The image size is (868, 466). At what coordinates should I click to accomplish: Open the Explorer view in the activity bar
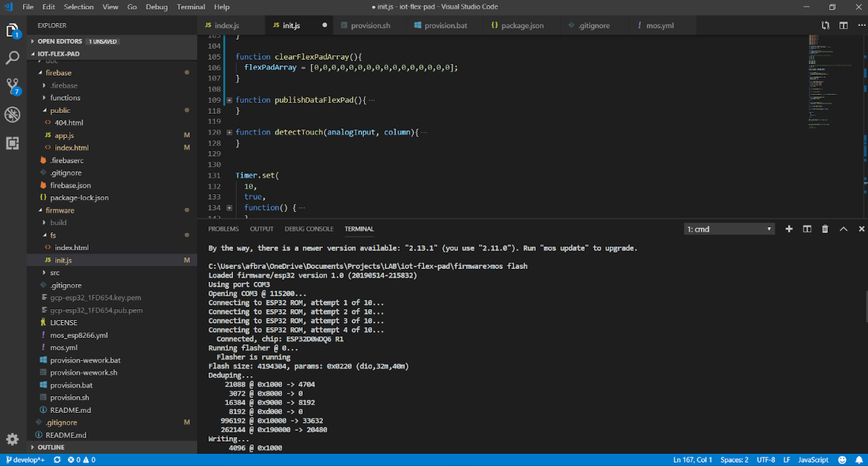12,31
